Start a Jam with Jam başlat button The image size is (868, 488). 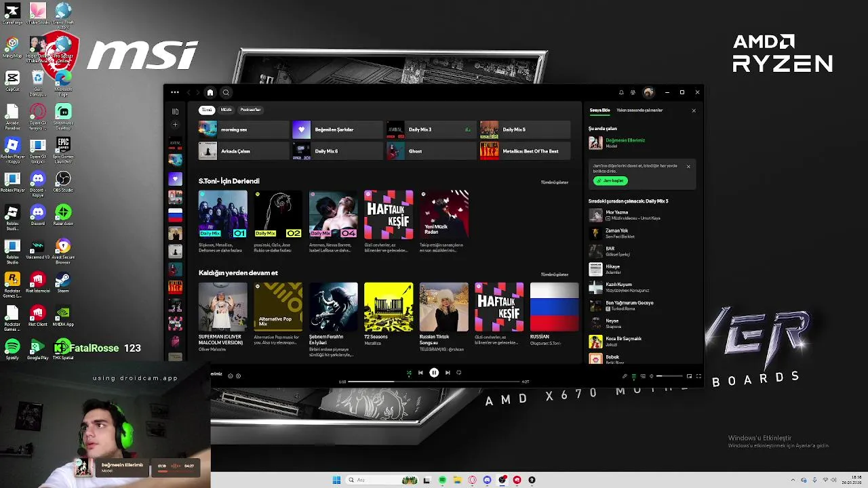click(610, 181)
